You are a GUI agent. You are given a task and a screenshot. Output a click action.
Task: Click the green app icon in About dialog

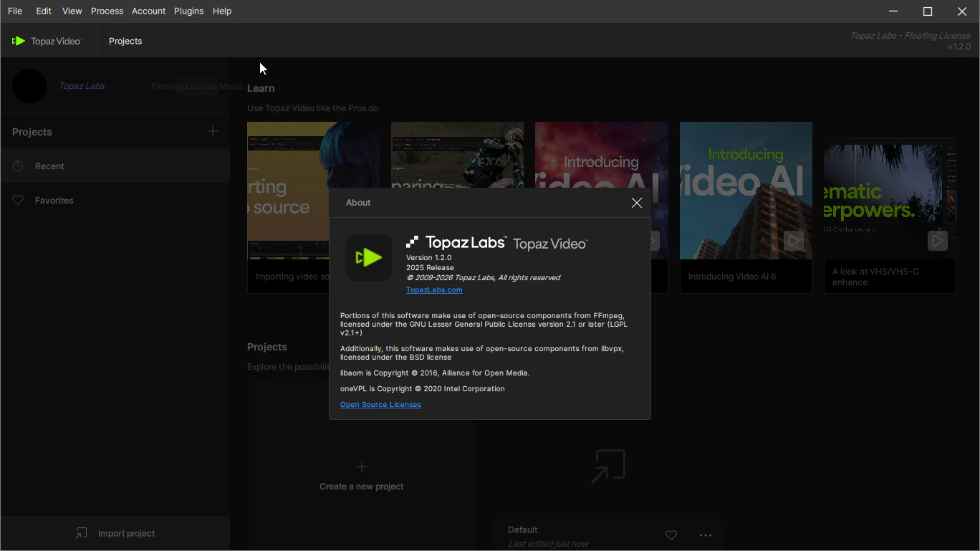click(x=369, y=257)
